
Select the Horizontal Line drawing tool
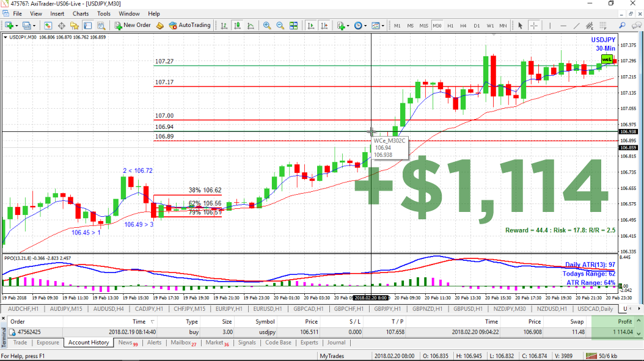coord(563,26)
